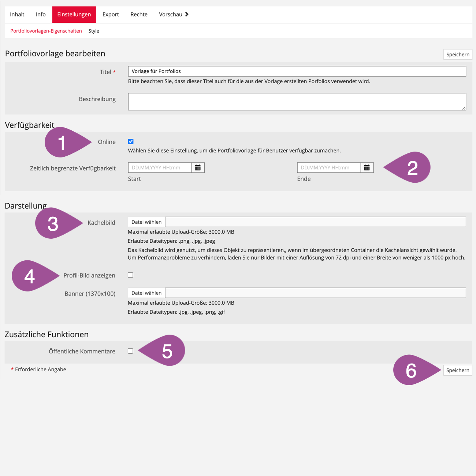Viewport: 476px width, 476px height.
Task: Expand the Vorschau tab chevron arrow
Action: pos(187,14)
